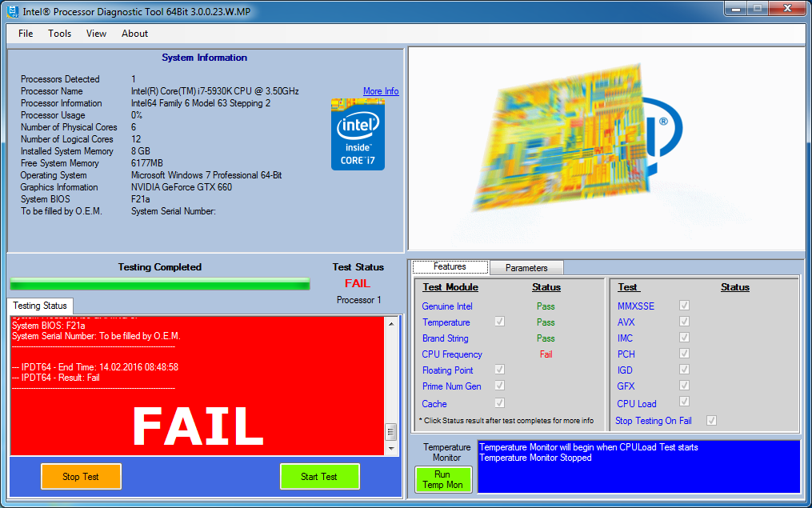Viewport: 812px width, 508px height.
Task: Click the Prime Num Gen label
Action: (451, 386)
